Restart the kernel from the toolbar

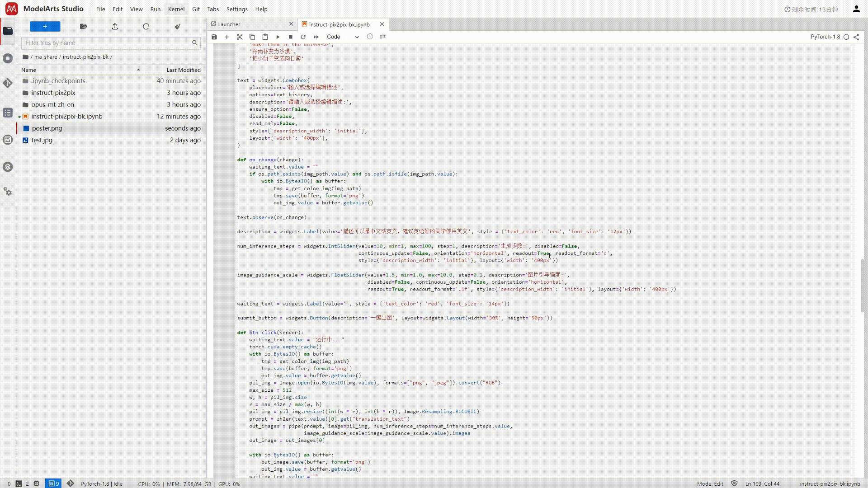[x=303, y=37]
